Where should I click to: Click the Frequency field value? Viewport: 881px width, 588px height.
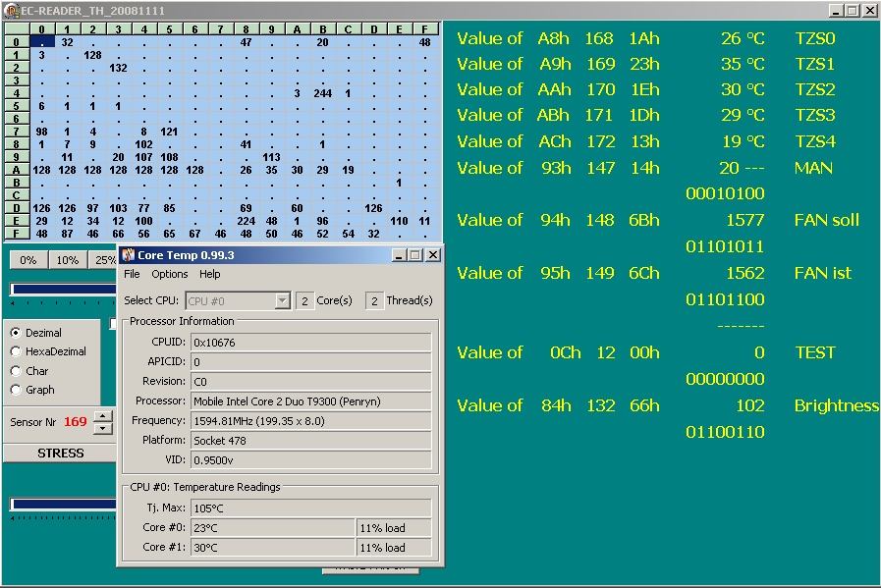pos(311,421)
